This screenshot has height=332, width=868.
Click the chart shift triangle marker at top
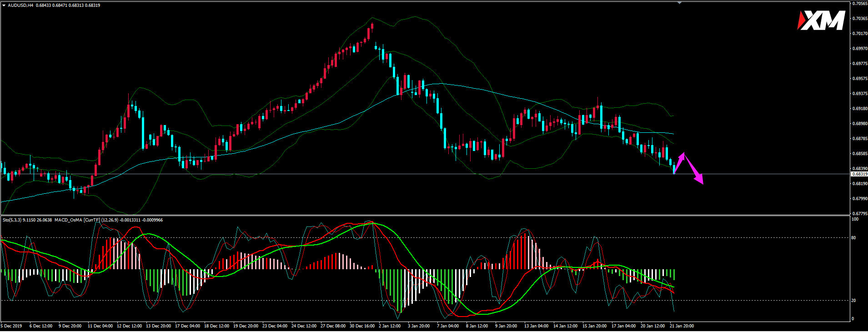tap(679, 2)
